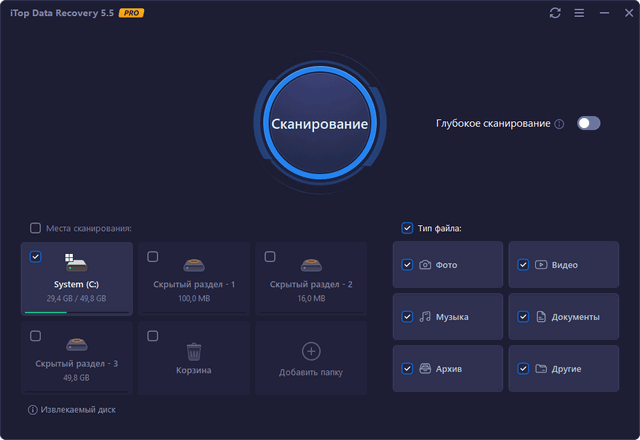This screenshot has height=440, width=640.
Task: Click the iTop Data Recovery 5.5 title
Action: [62, 13]
